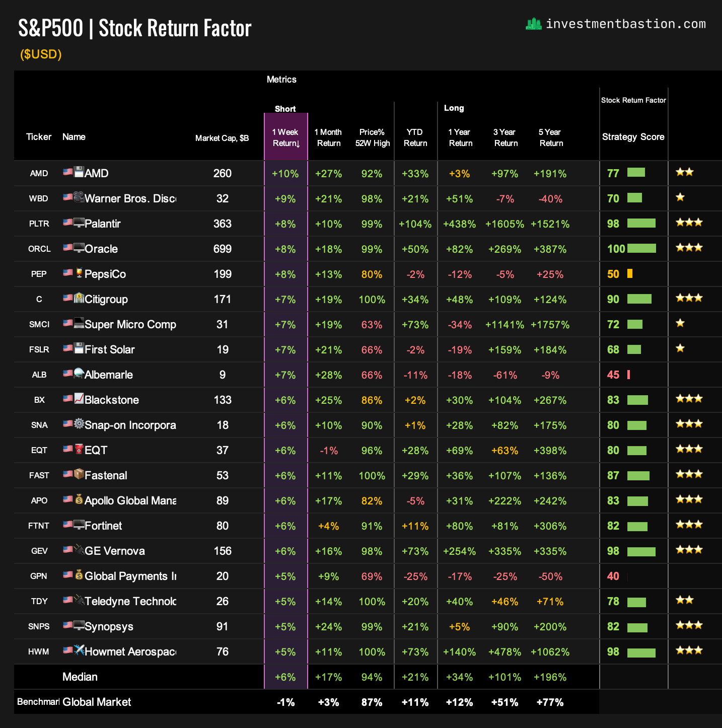
Task: Click Oracle's market cap value 699
Action: [x=222, y=249]
